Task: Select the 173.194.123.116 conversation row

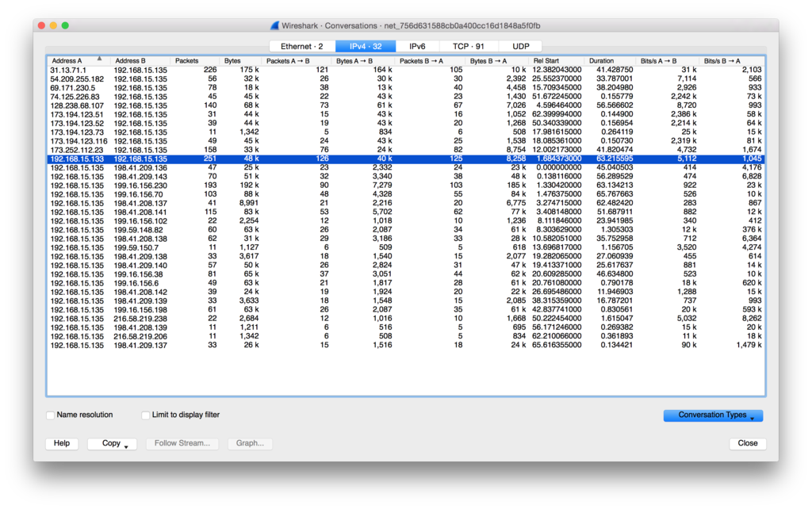Action: [x=406, y=141]
